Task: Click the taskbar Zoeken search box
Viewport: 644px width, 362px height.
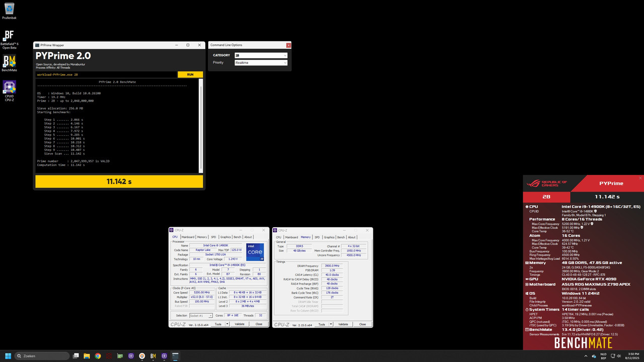Action: [x=42, y=356]
